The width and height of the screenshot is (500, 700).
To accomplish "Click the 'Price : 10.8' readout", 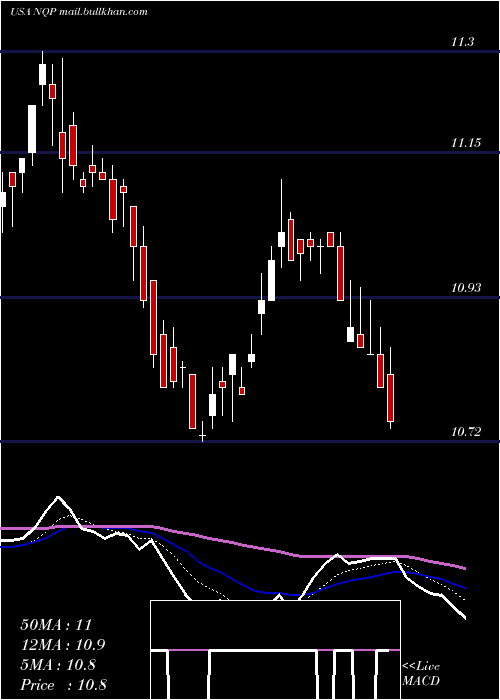I will click(x=63, y=685).
